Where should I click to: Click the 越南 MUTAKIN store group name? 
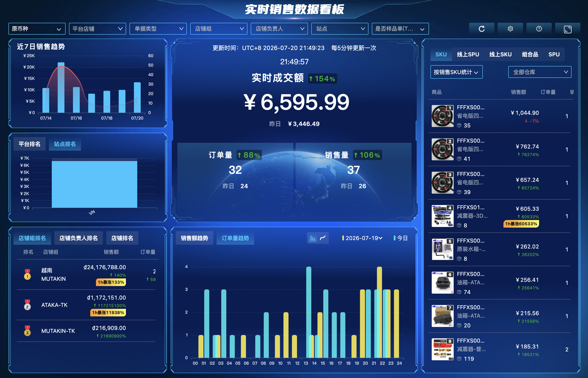tap(54, 274)
